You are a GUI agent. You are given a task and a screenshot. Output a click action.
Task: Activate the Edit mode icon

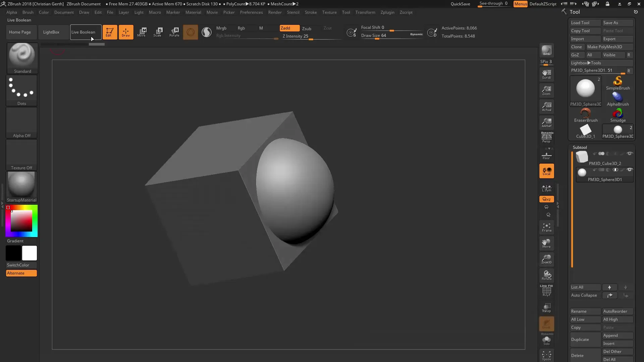[x=110, y=32]
